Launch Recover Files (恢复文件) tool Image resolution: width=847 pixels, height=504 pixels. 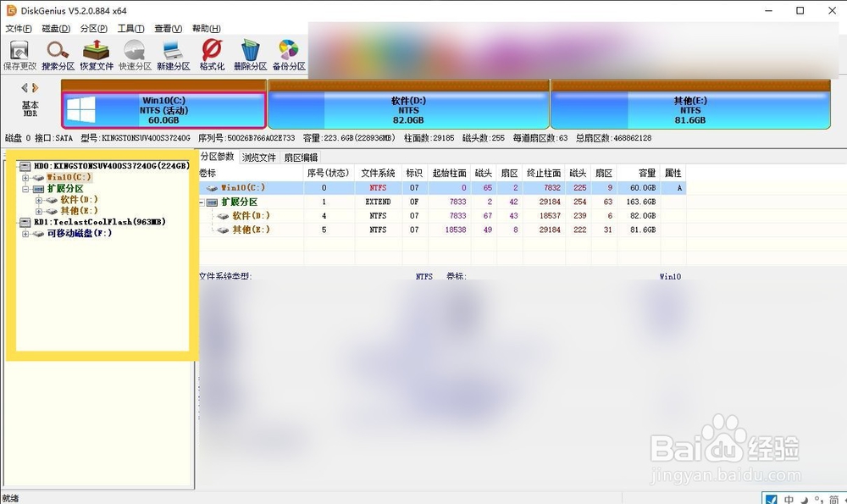click(97, 56)
